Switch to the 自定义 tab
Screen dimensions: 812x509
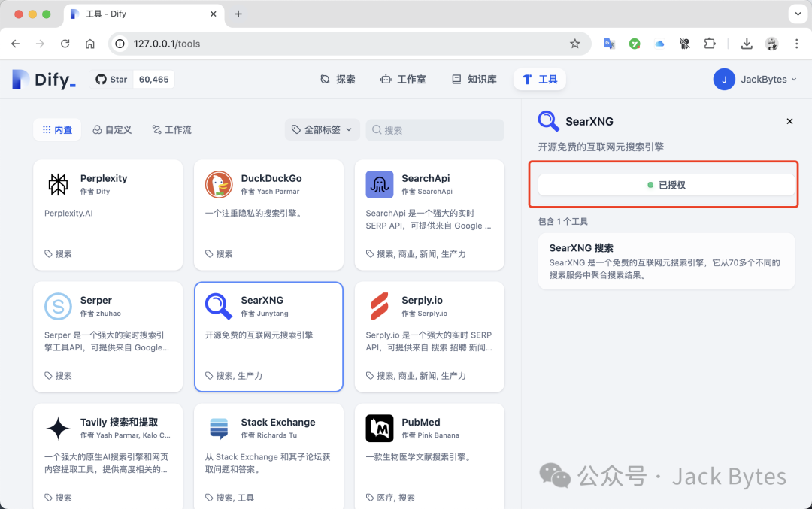click(112, 129)
